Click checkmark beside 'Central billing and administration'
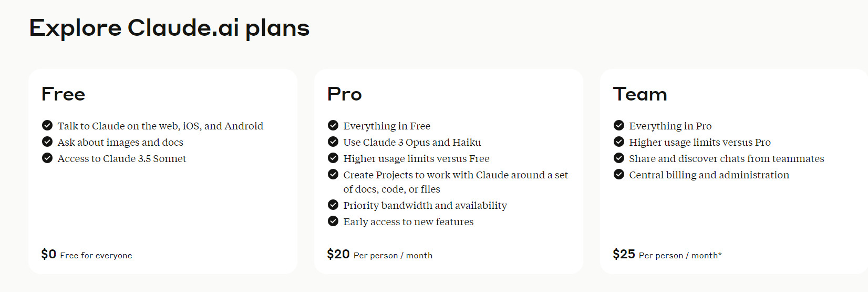Image resolution: width=868 pixels, height=292 pixels. pos(619,174)
